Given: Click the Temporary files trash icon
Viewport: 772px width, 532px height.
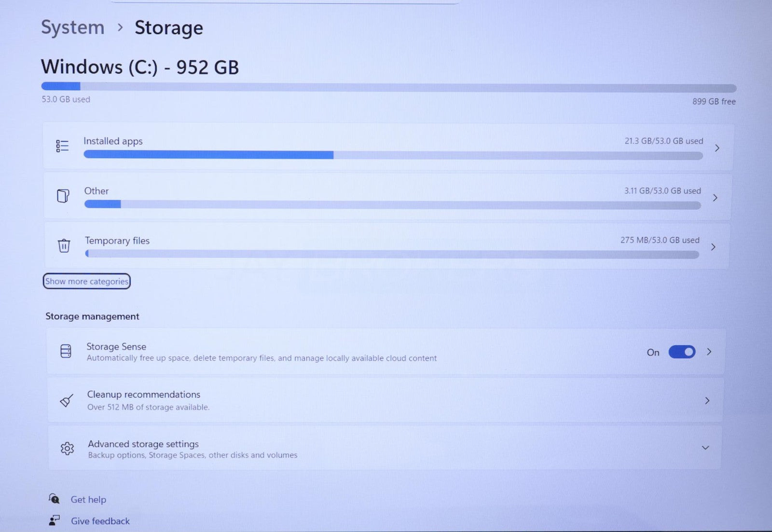Looking at the screenshot, I should pos(64,246).
